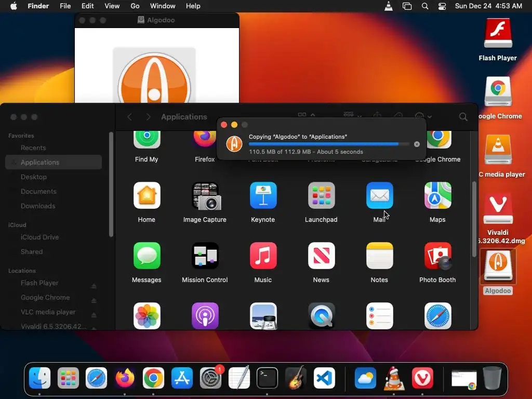Open the View menu
532x399 pixels.
(x=112, y=6)
